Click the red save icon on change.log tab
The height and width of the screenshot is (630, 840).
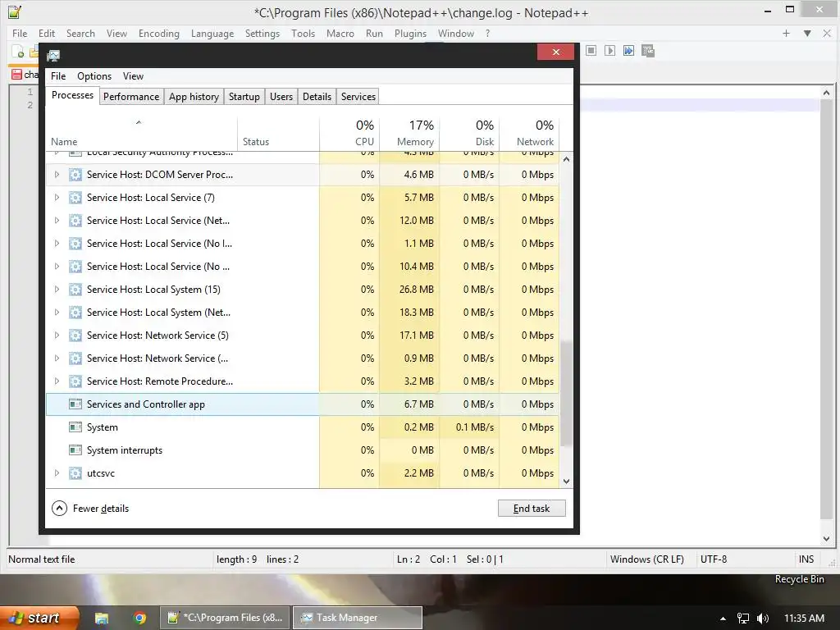(16, 75)
